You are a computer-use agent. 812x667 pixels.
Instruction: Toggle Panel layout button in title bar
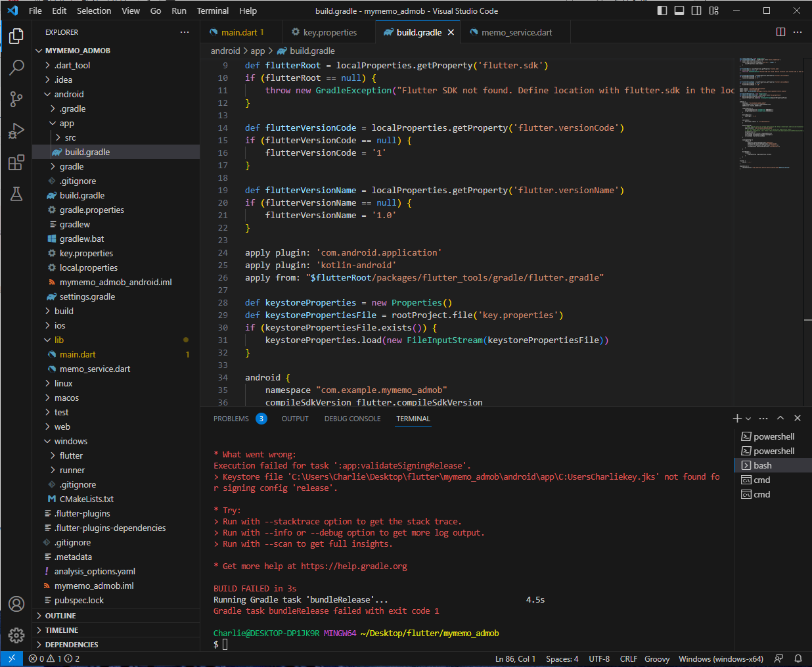tap(679, 11)
